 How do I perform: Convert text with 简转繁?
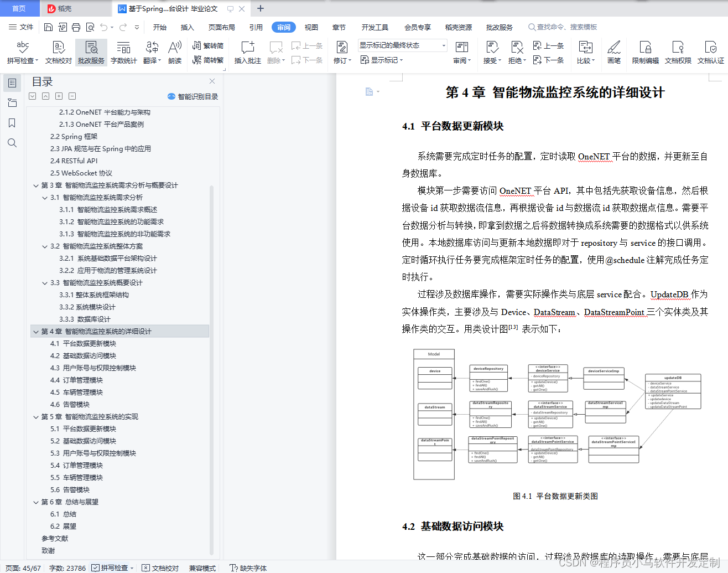pos(208,60)
